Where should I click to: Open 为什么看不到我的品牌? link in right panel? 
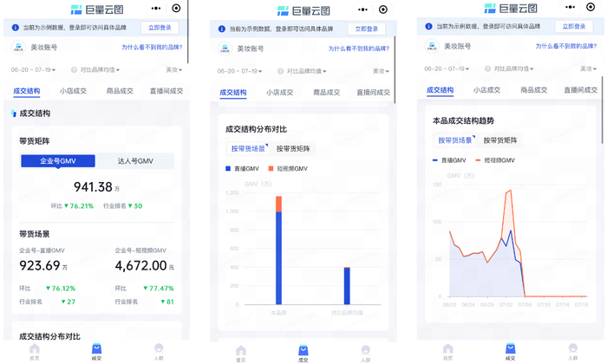tap(565, 46)
